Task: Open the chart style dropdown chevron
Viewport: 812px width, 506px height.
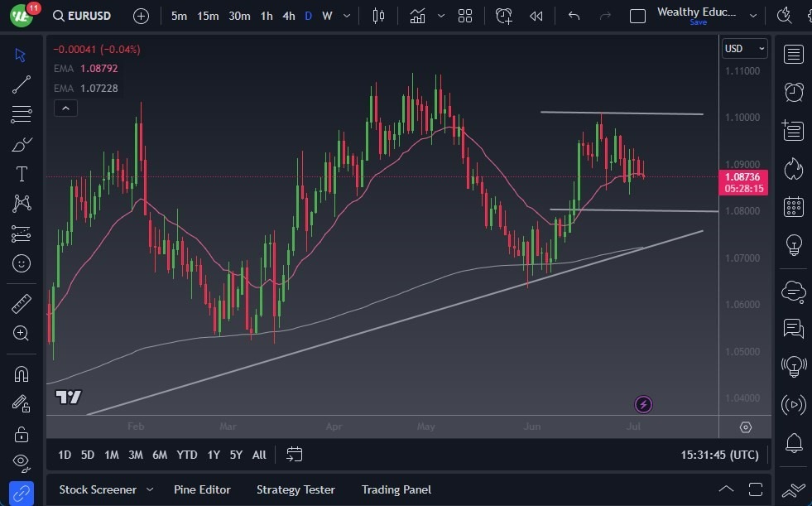Action: [441, 16]
